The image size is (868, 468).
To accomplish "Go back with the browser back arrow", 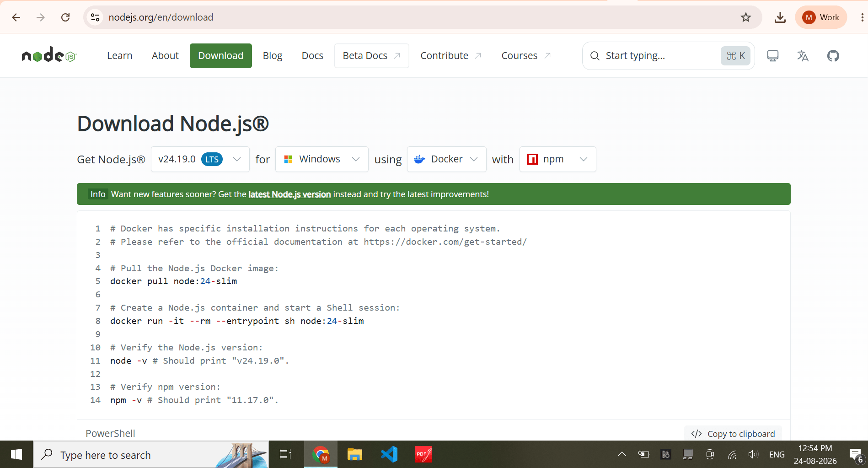I will (16, 17).
